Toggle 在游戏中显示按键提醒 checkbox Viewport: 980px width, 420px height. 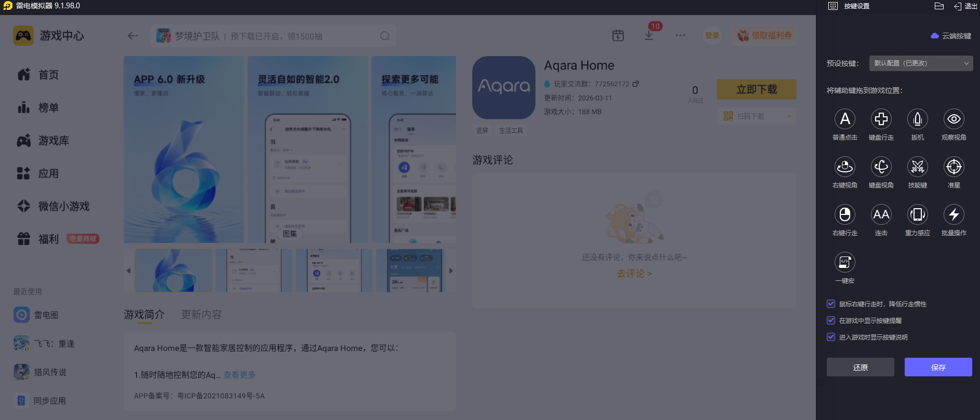[831, 320]
